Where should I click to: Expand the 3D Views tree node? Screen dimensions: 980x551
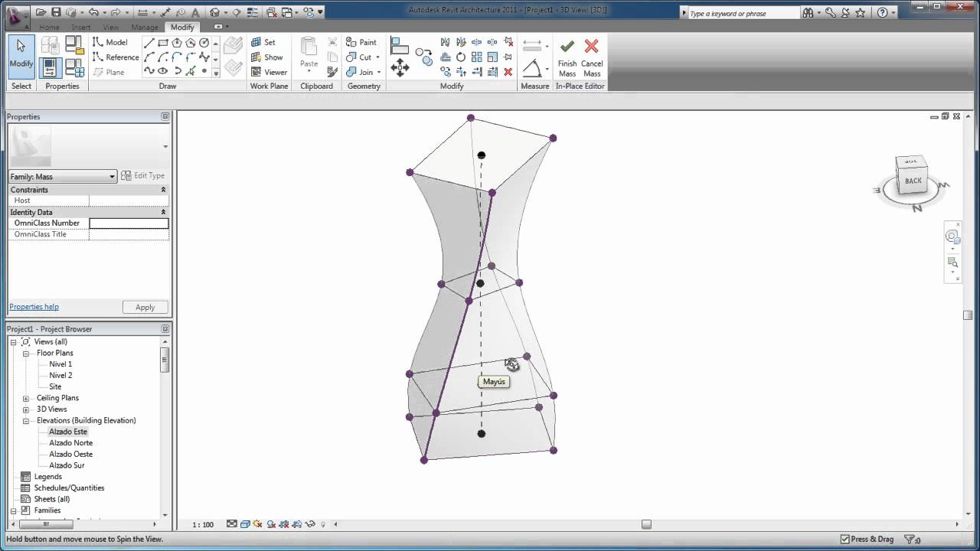26,409
